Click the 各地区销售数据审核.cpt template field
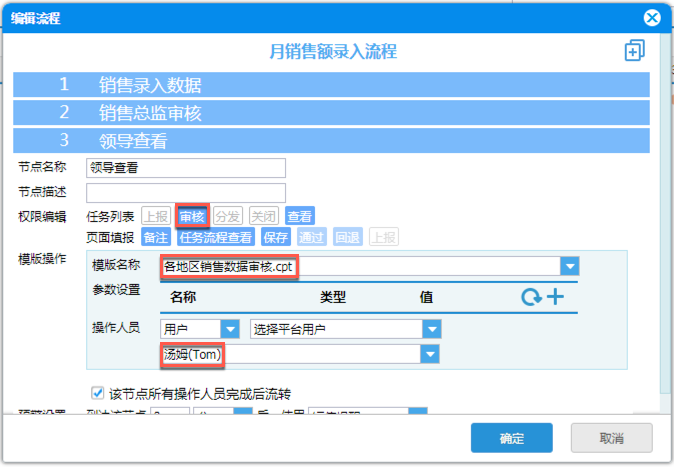The width and height of the screenshot is (674, 467). point(360,267)
